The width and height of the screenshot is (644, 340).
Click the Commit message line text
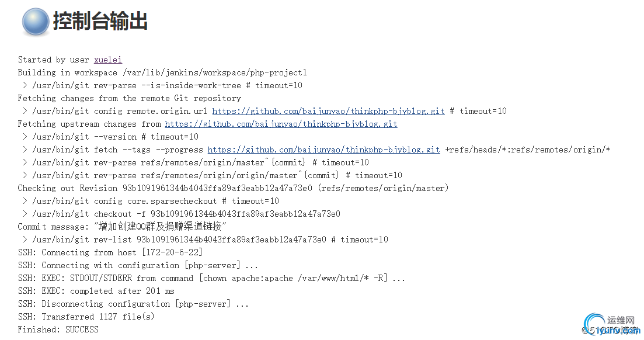(x=122, y=227)
